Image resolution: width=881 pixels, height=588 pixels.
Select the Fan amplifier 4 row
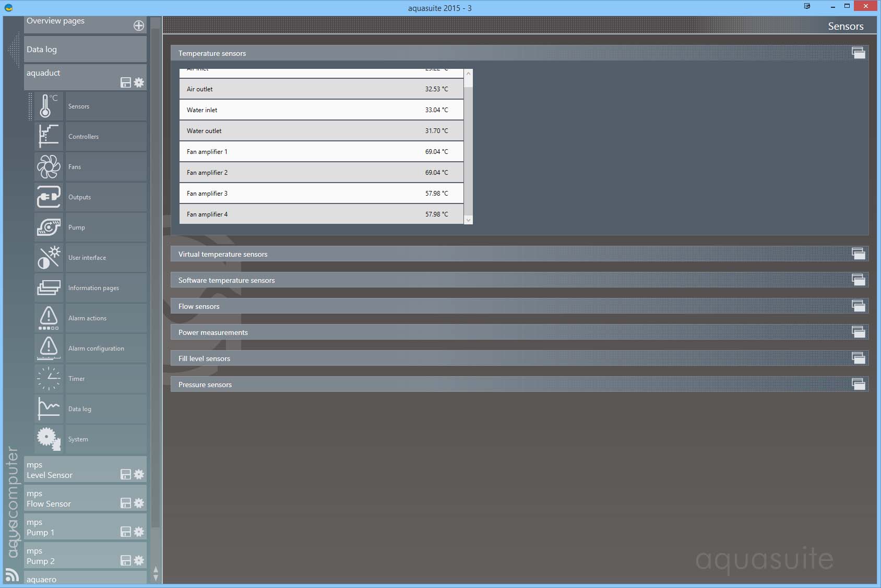pos(322,214)
